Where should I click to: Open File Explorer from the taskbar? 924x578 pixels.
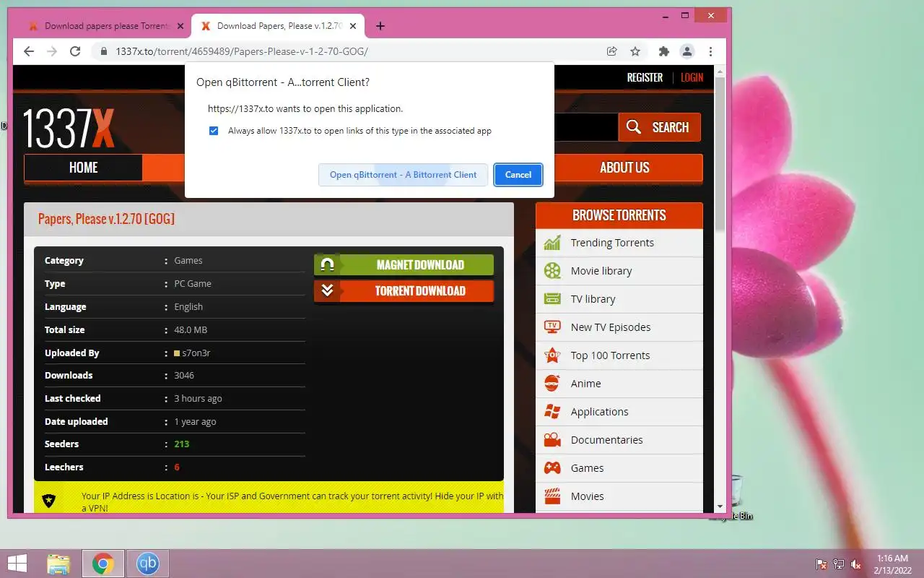pyautogui.click(x=58, y=564)
